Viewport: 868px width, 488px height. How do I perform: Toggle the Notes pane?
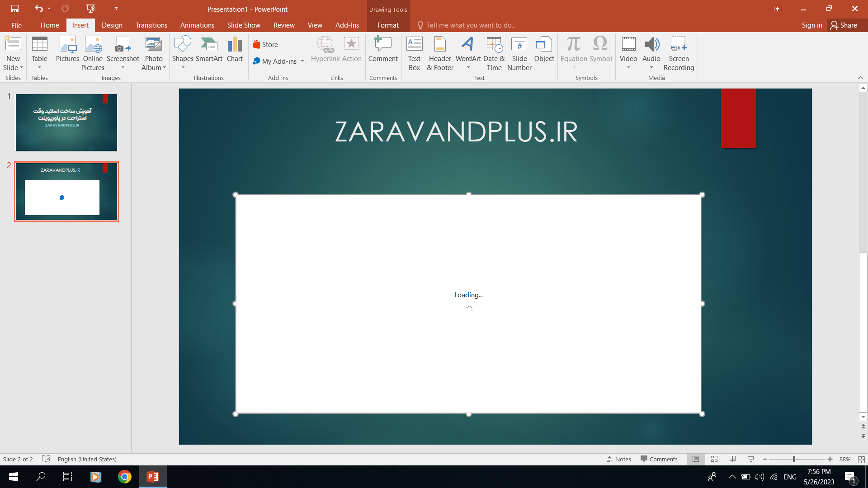[619, 459]
